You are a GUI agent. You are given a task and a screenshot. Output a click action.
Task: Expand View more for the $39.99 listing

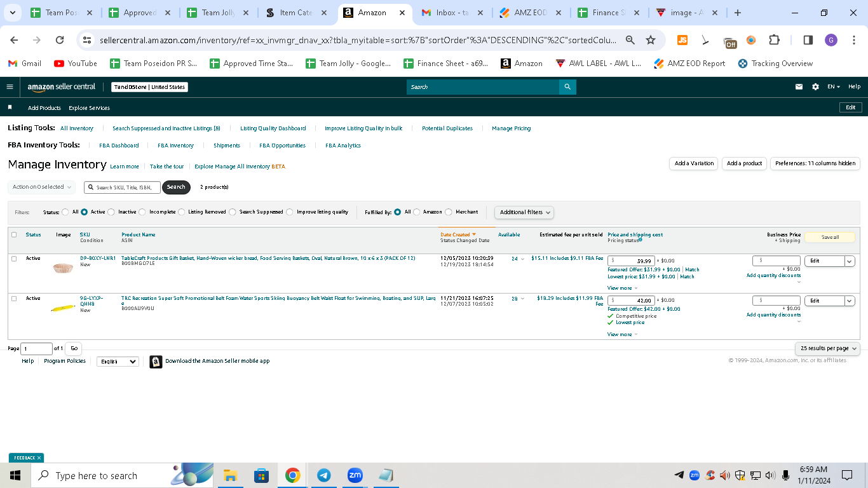[x=623, y=288]
